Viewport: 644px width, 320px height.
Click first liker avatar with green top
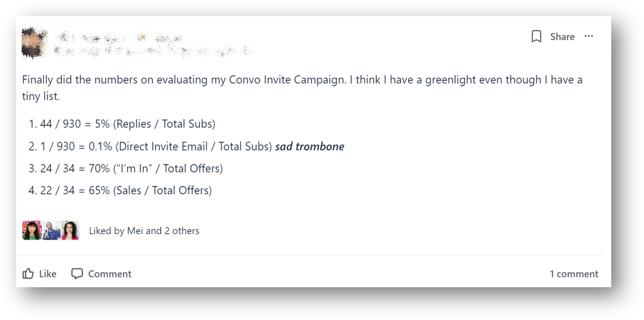32,230
